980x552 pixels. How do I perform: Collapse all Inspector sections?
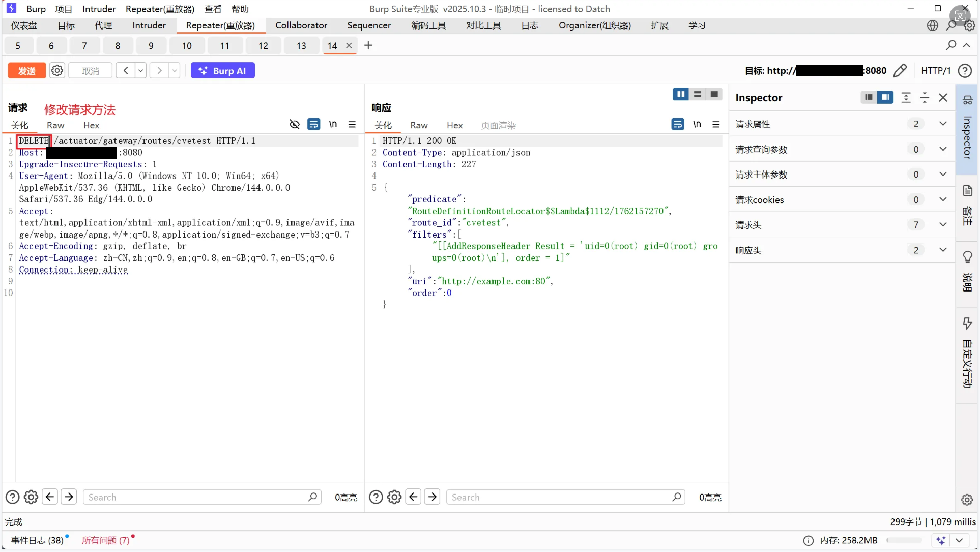click(x=925, y=98)
